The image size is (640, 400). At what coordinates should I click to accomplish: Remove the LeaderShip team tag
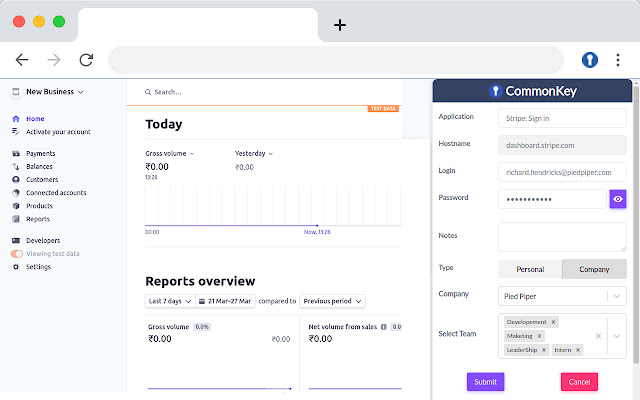(x=544, y=350)
